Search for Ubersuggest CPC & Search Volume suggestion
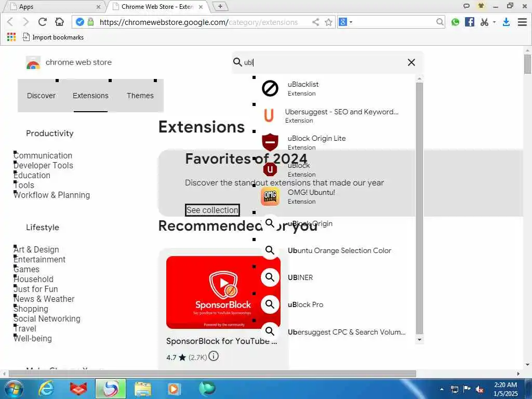 click(334, 332)
